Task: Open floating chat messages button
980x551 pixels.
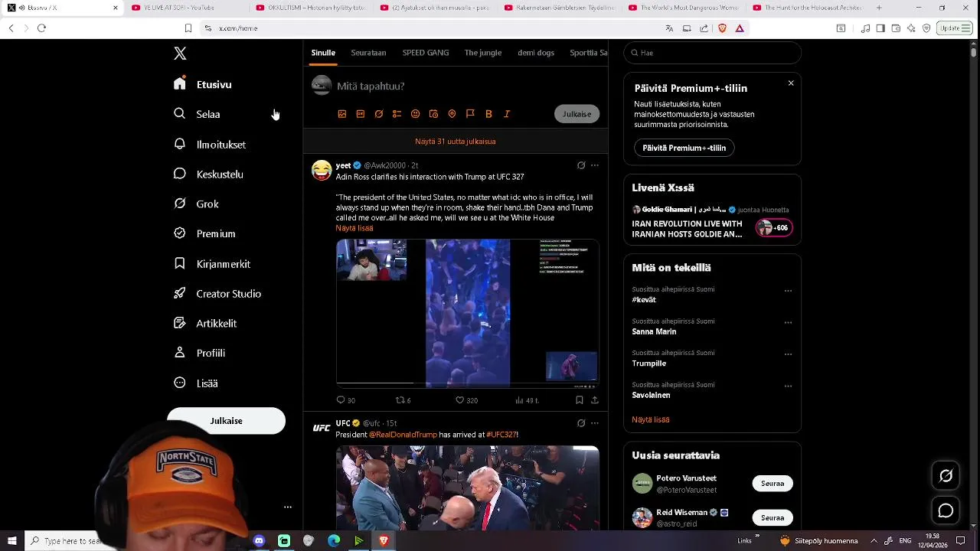Action: pyautogui.click(x=946, y=510)
